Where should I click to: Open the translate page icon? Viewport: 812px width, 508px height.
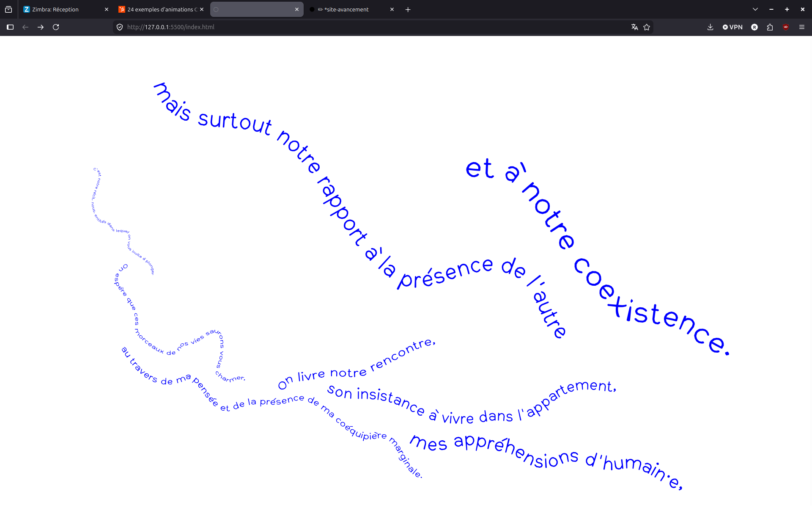pos(634,27)
